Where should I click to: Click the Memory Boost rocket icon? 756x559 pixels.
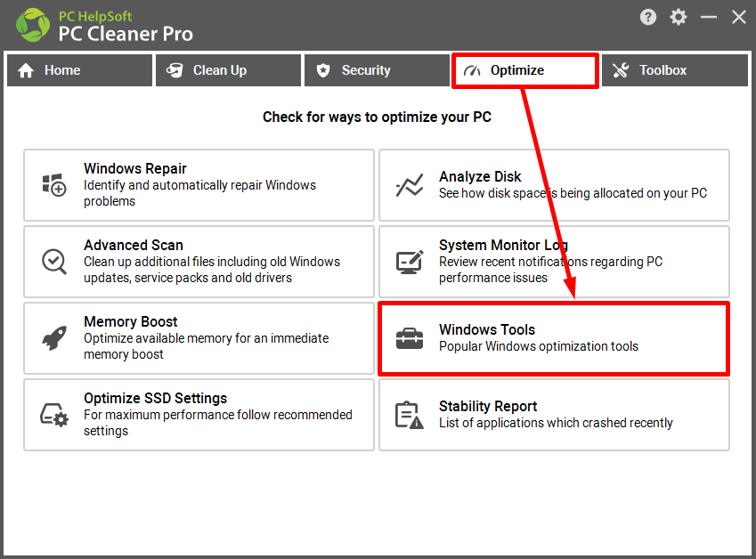[x=54, y=338]
